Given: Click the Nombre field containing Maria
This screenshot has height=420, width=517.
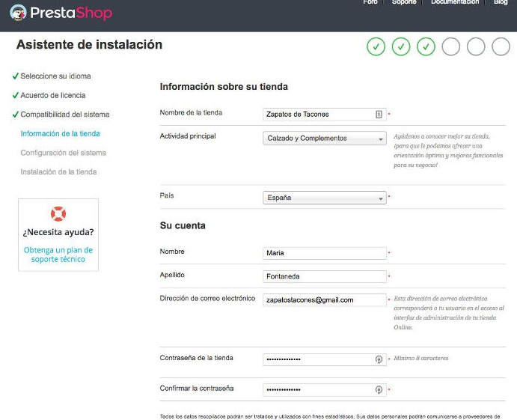Looking at the screenshot, I should pos(325,253).
